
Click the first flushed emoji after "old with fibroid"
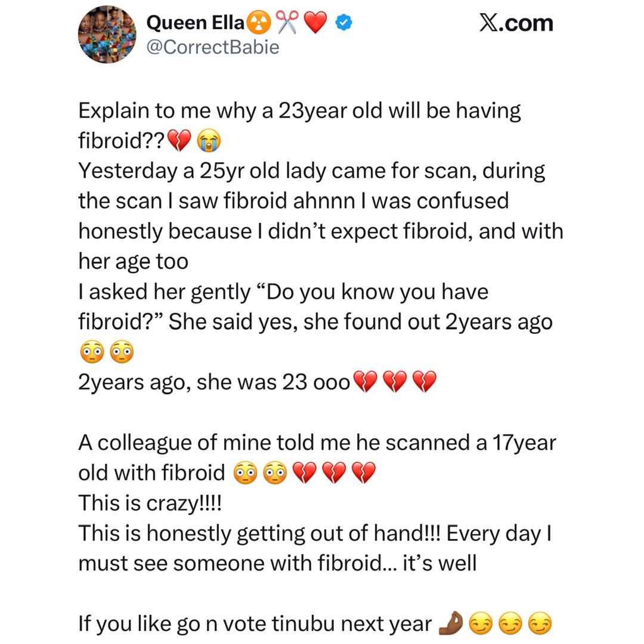tap(243, 473)
